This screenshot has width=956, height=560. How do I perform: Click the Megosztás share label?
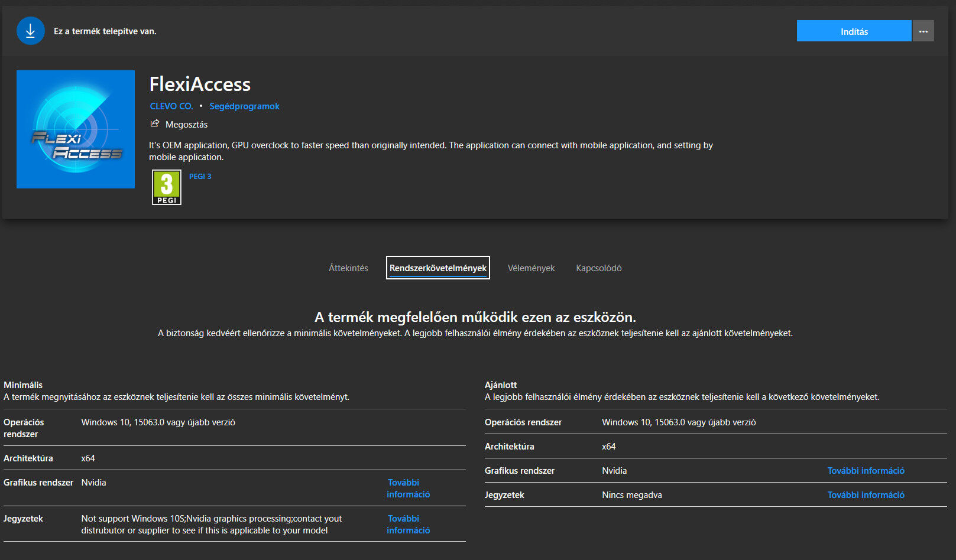pos(186,125)
